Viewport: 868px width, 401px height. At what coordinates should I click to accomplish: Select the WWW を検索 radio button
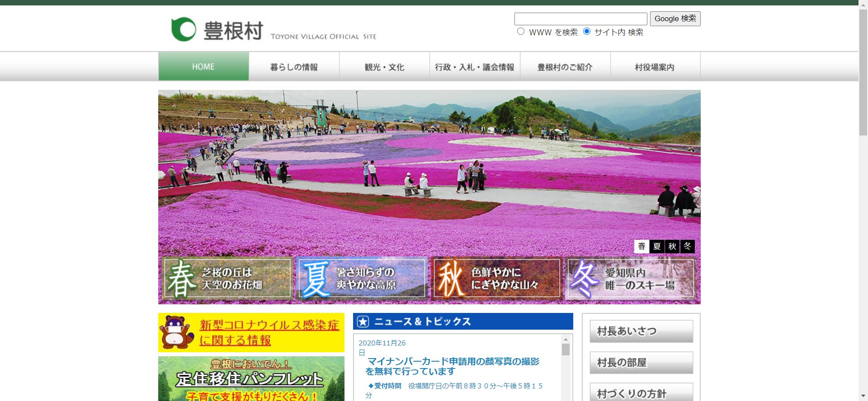pos(521,32)
